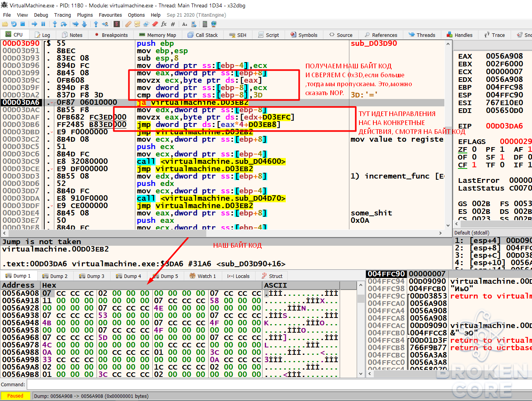The image size is (532, 401).
Task: Select the disassembly row at address 00D03DC9
Action: point(222,161)
